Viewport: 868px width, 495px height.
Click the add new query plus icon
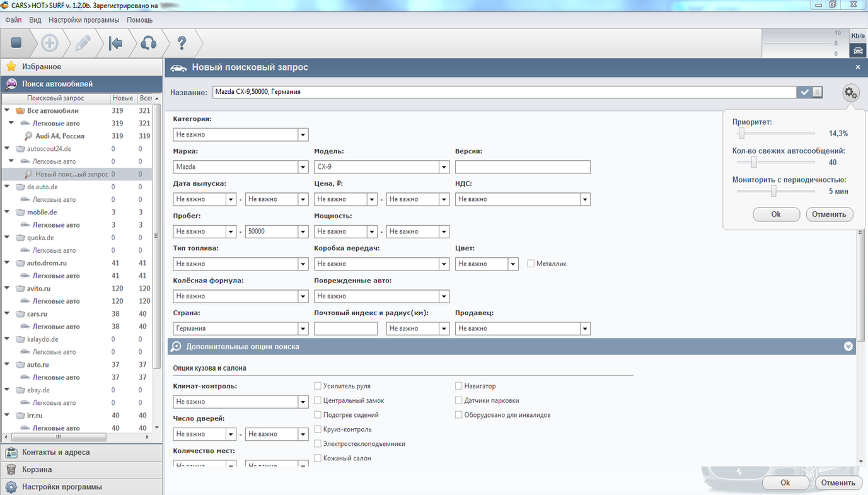50,43
